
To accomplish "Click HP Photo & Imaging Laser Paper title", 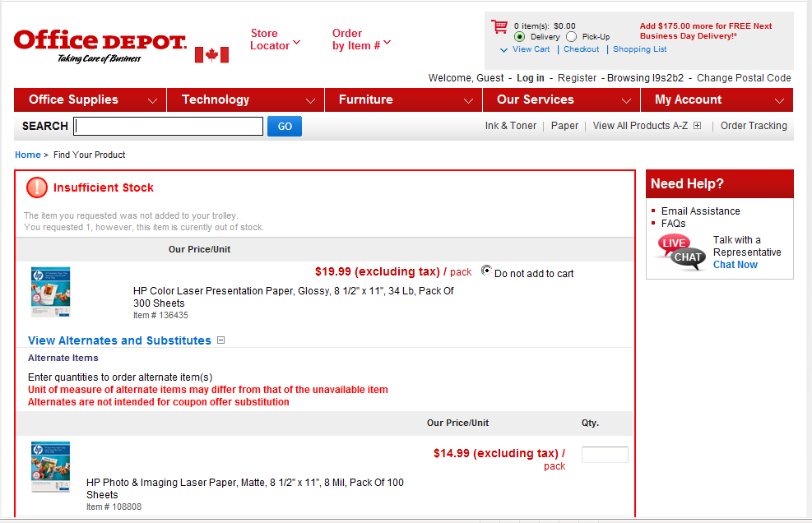I will click(x=245, y=488).
